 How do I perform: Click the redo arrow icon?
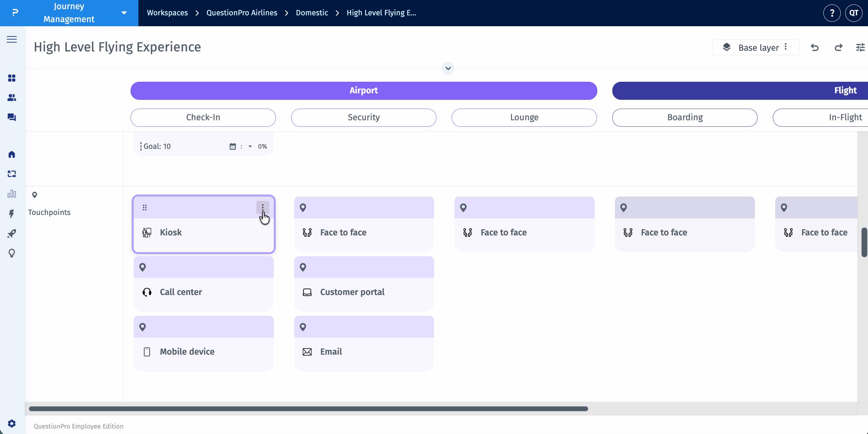(838, 47)
